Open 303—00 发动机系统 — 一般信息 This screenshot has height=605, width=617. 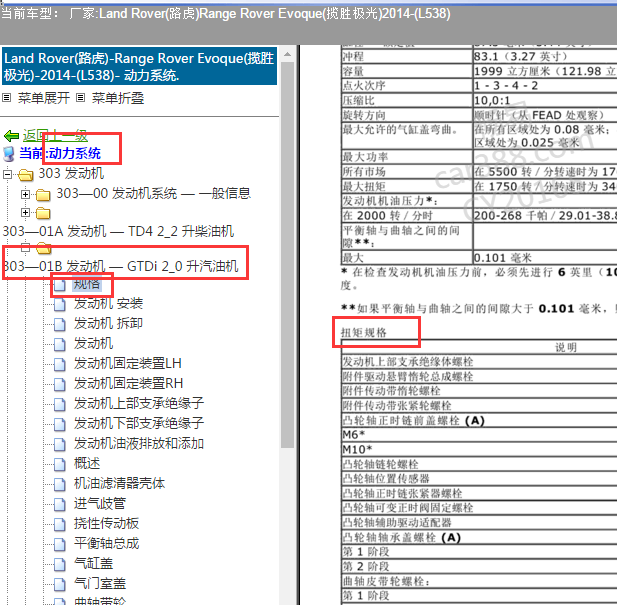click(x=153, y=193)
